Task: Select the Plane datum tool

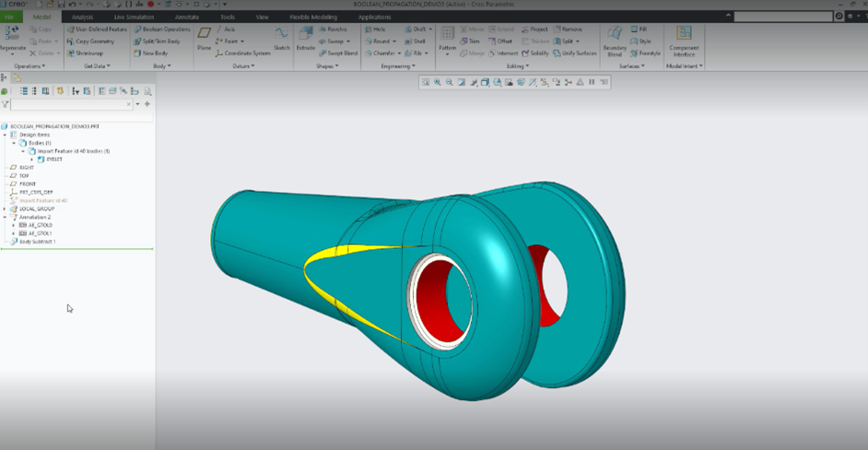Action: point(204,37)
